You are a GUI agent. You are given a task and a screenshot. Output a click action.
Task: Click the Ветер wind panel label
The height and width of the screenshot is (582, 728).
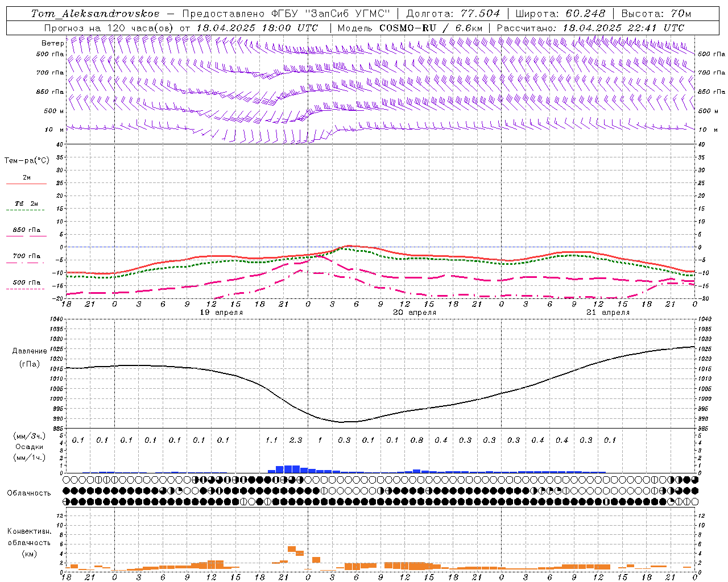(52, 43)
